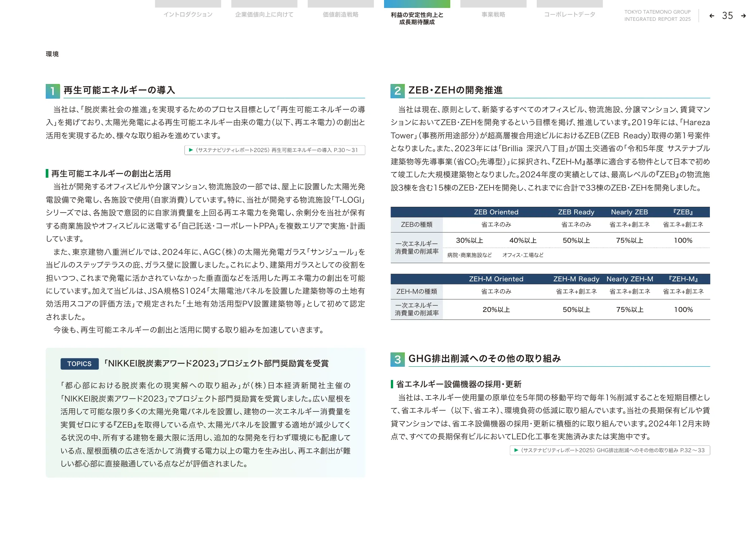Click green triangle icon in GHG reference link
756x535 pixels.
(x=516, y=450)
